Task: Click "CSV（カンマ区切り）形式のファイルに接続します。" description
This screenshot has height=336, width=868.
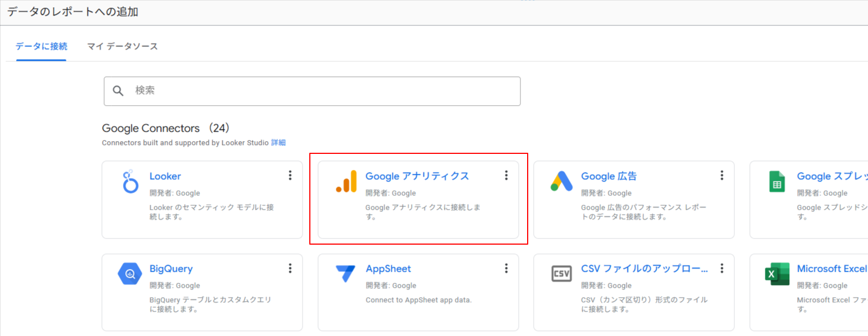Action: coord(644,304)
